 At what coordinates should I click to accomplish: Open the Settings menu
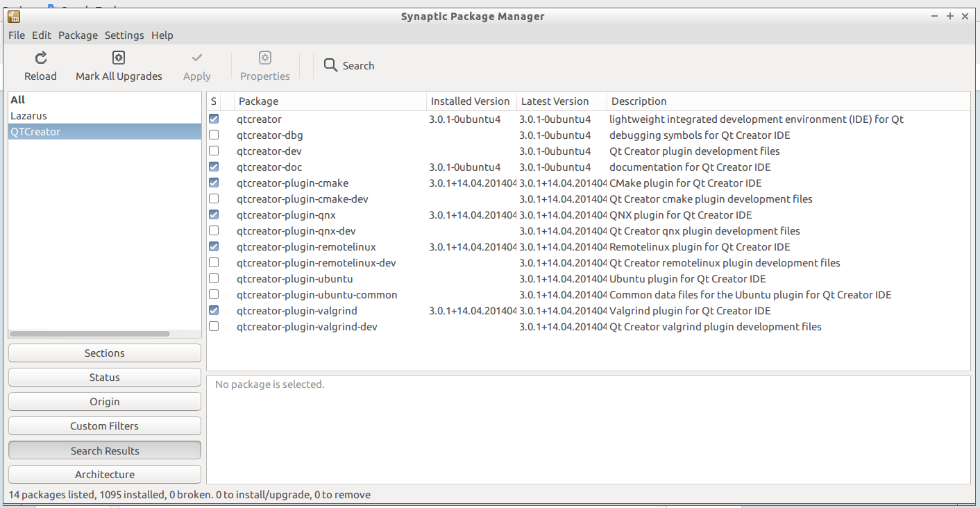point(124,35)
